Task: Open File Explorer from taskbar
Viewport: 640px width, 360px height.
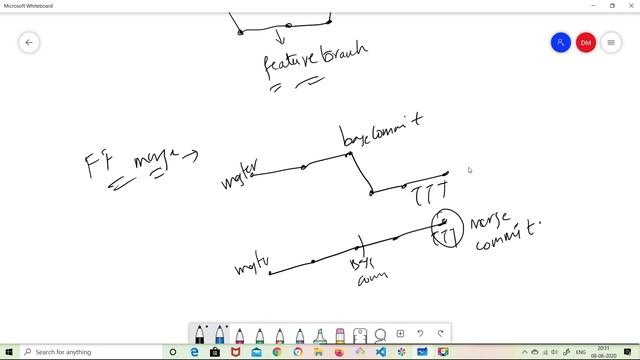Action: 318,352
